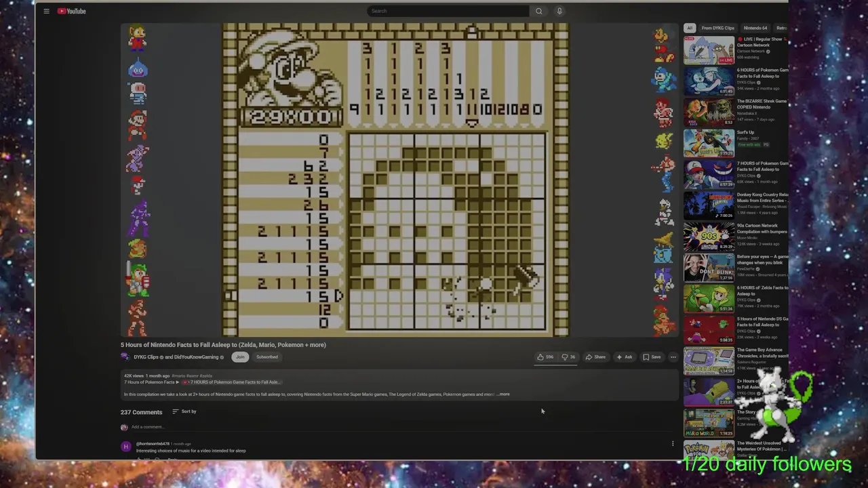
Task: Dislike the video with thumbs-down button
Action: tap(568, 357)
